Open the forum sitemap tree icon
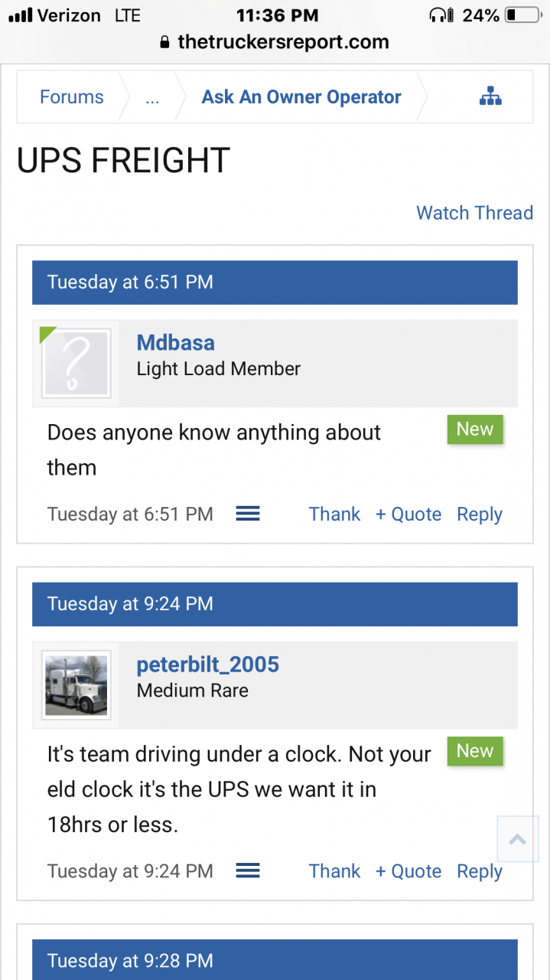The width and height of the screenshot is (550, 980). tap(490, 96)
